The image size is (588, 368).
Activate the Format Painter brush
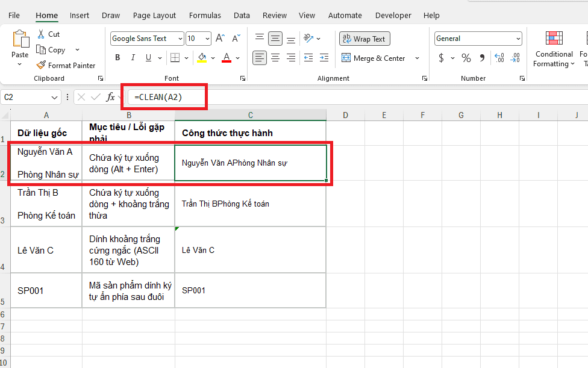tap(41, 65)
